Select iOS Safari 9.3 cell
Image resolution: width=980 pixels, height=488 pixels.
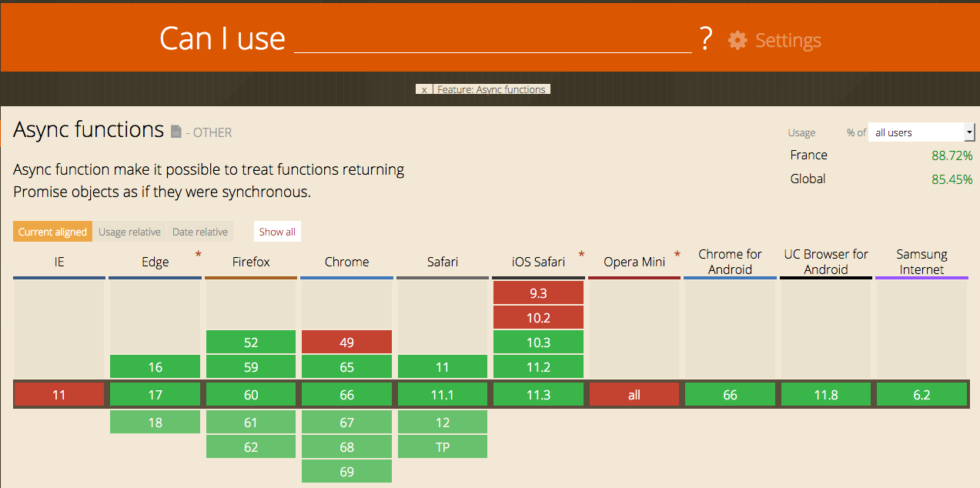538,293
